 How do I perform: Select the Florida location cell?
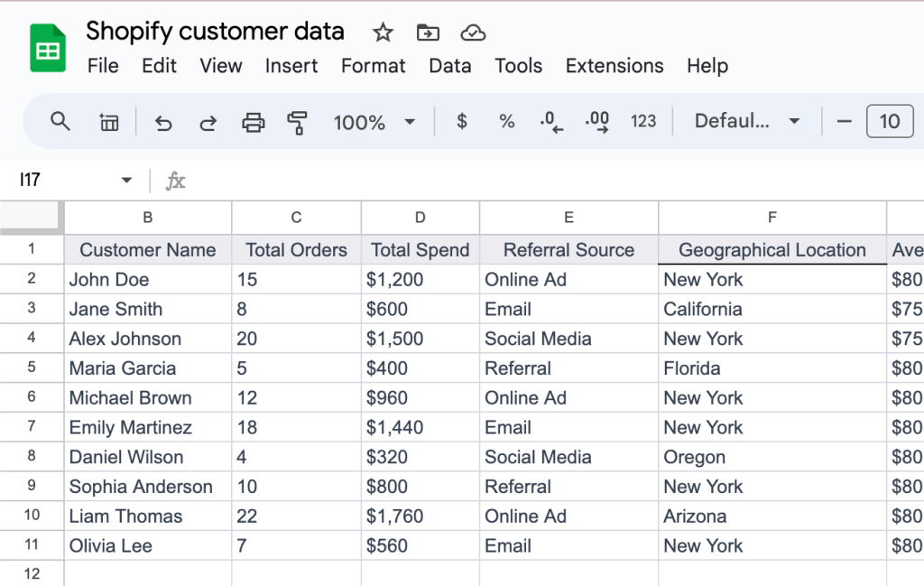click(772, 367)
